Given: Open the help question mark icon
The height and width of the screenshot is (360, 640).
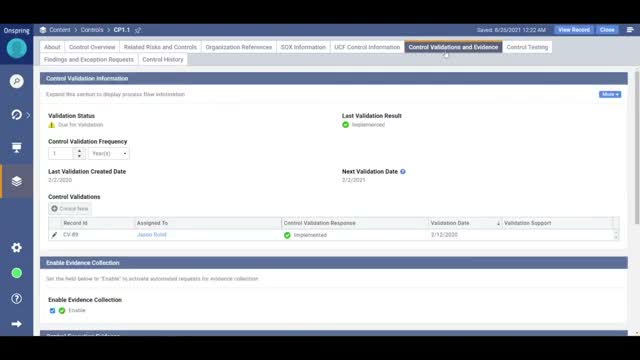Looking at the screenshot, I should pos(16,298).
